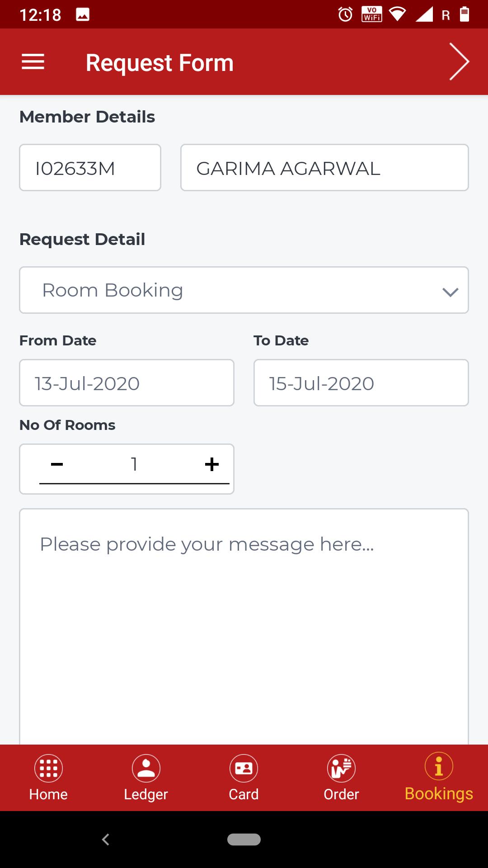Open the To Date 15-Jul-2020 field
488x868 pixels.
pyautogui.click(x=361, y=383)
